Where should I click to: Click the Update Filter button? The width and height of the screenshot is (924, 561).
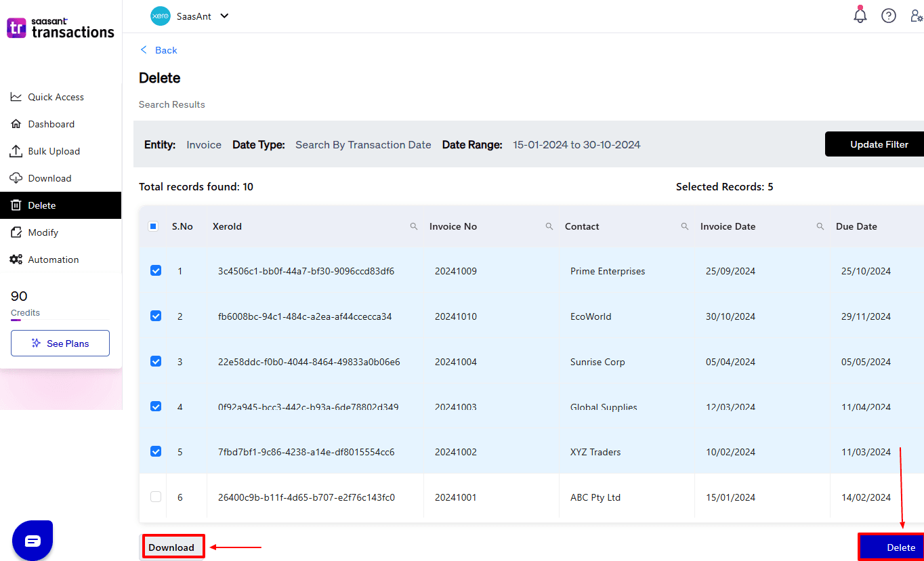pyautogui.click(x=878, y=144)
